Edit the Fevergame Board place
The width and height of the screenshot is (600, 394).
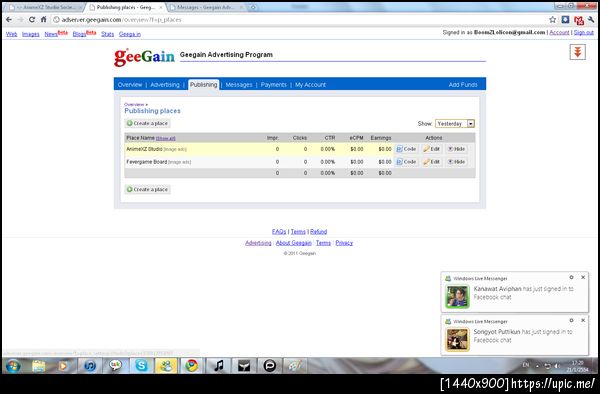[432, 162]
